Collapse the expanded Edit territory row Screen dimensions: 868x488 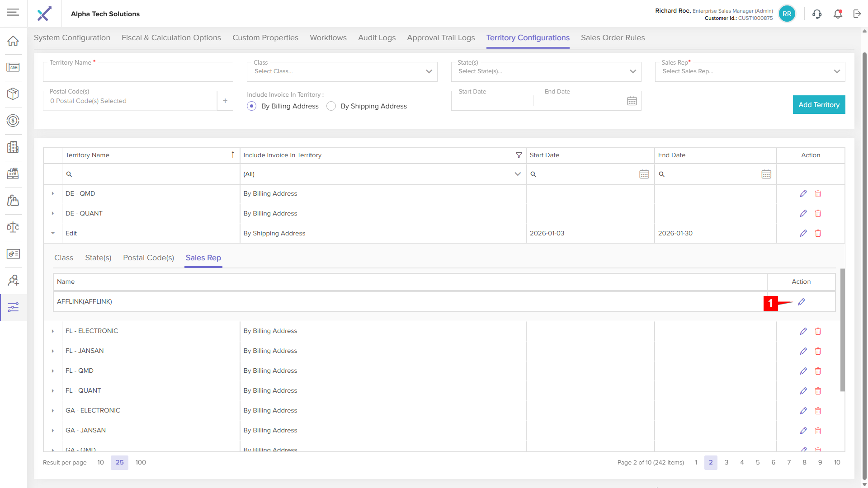[x=53, y=233]
